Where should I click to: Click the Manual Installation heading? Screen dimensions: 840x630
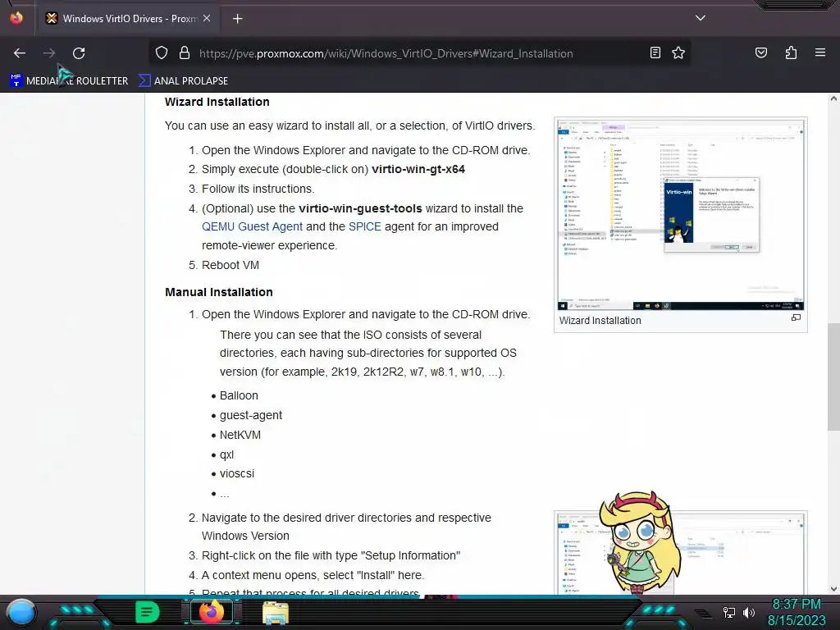pos(218,292)
